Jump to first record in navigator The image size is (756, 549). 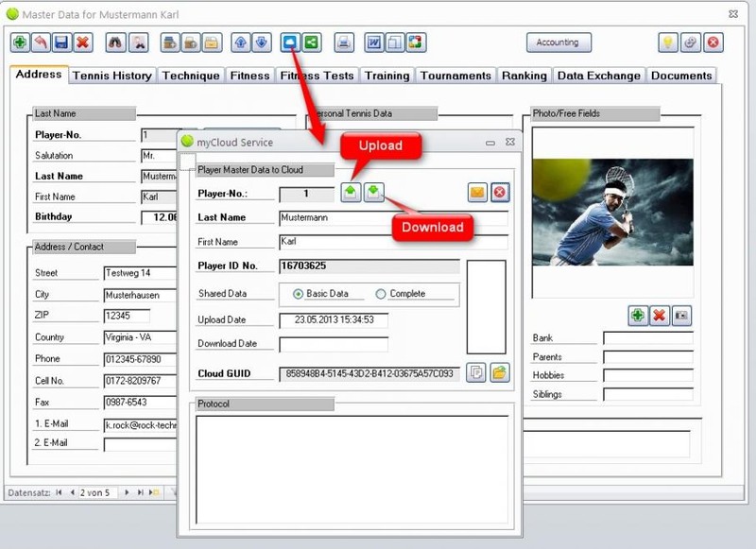[x=60, y=492]
